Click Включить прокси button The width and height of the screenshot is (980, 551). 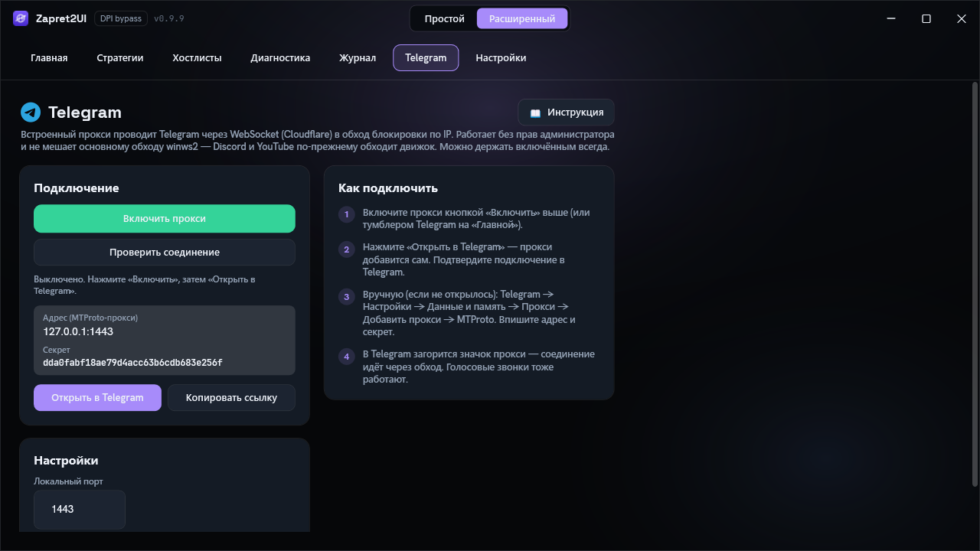click(x=165, y=218)
